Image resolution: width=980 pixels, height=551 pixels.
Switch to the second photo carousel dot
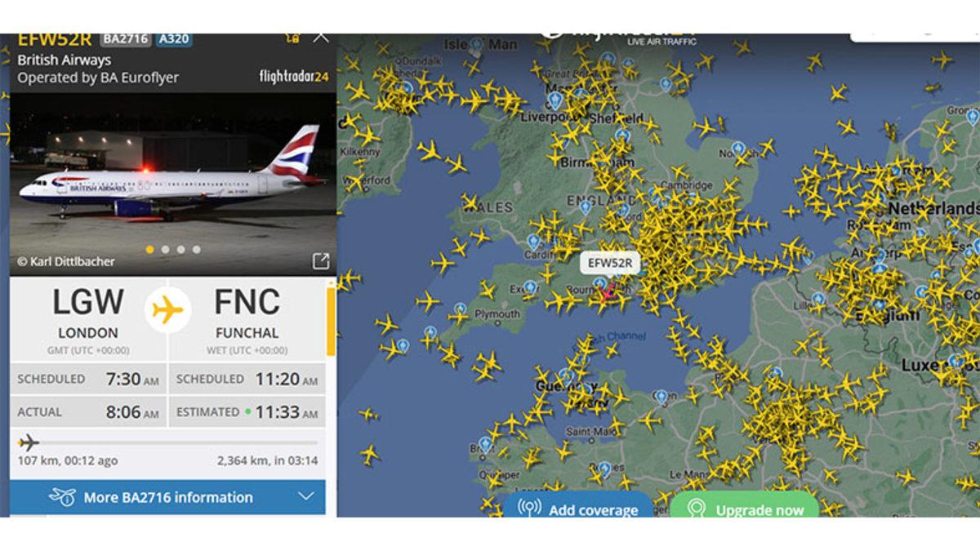pos(165,249)
